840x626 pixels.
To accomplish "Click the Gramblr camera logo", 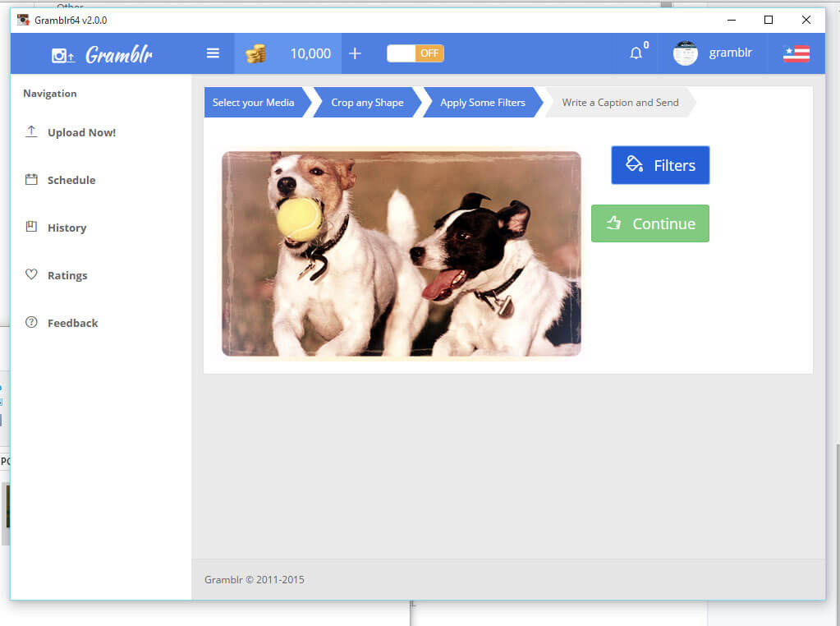I will [63, 55].
